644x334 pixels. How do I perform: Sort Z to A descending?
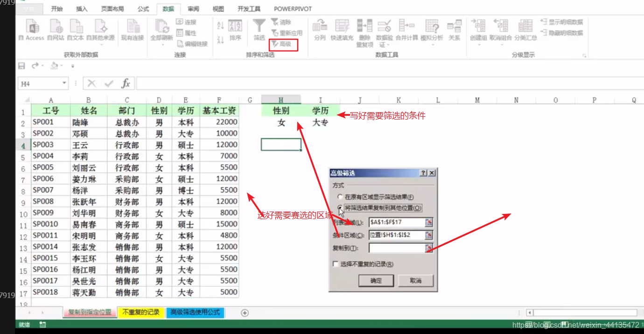point(220,40)
